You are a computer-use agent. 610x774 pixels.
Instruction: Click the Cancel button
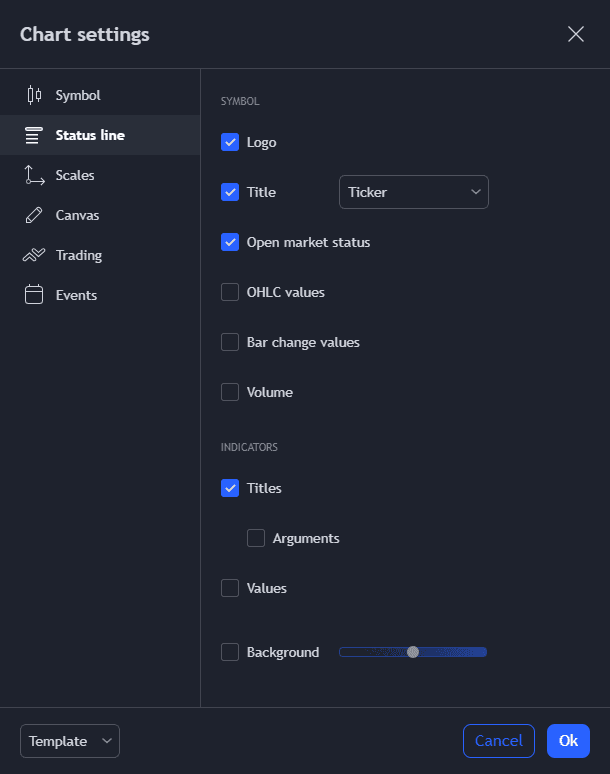click(x=498, y=741)
